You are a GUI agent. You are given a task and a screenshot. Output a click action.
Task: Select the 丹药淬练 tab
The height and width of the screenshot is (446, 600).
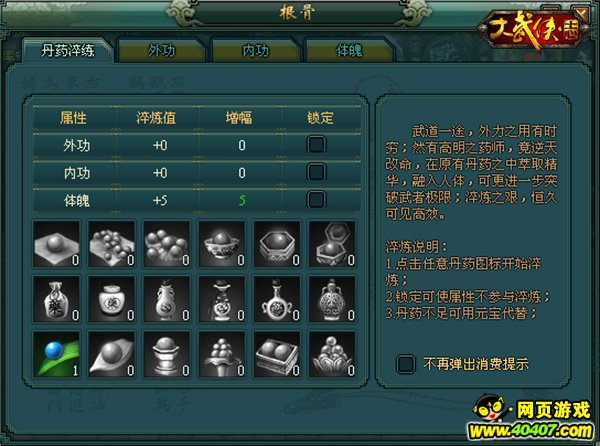click(x=68, y=50)
